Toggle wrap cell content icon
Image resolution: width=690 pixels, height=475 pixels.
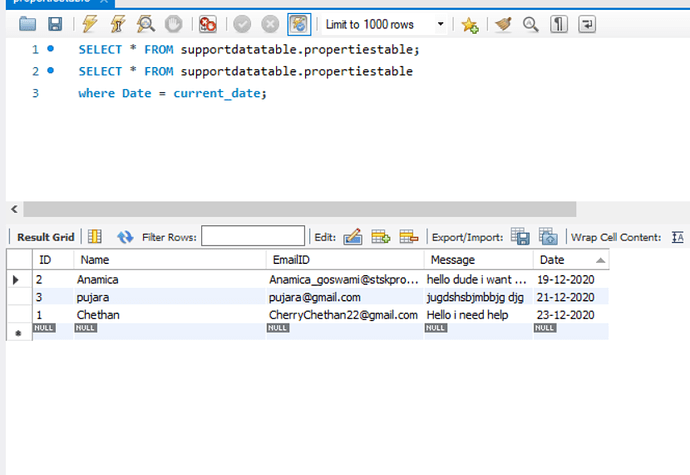point(678,237)
